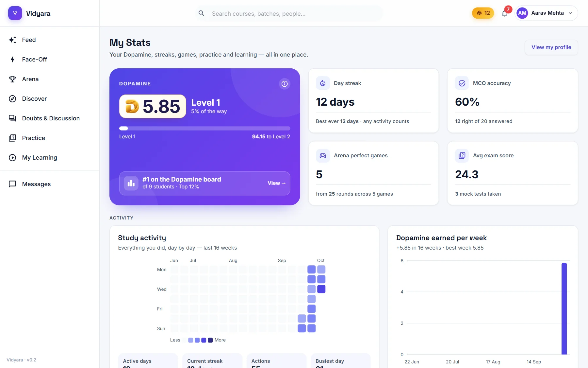Click the dark heatmap cell in Wed row
This screenshot has width=588, height=368.
[x=321, y=289]
